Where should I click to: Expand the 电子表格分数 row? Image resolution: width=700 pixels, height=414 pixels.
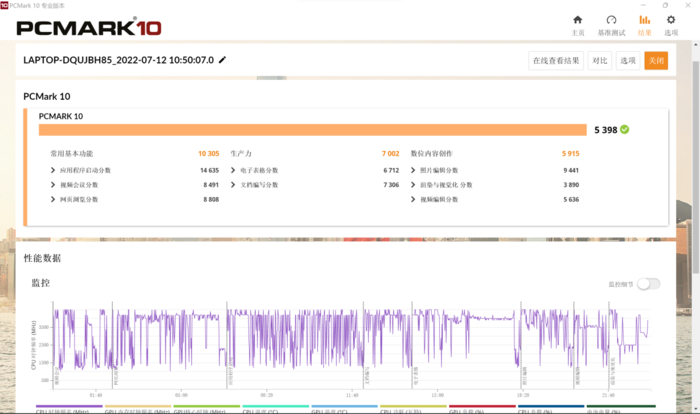[x=233, y=170]
